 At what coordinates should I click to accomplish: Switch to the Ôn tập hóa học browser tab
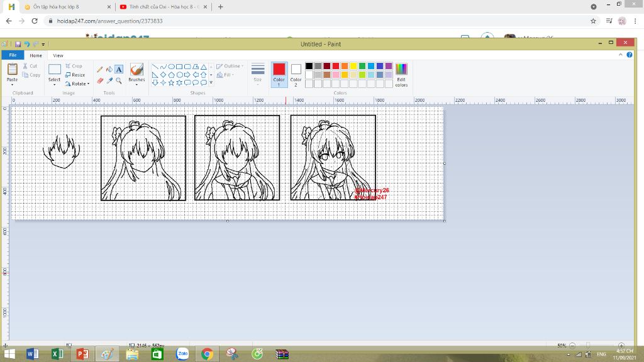pos(68,7)
